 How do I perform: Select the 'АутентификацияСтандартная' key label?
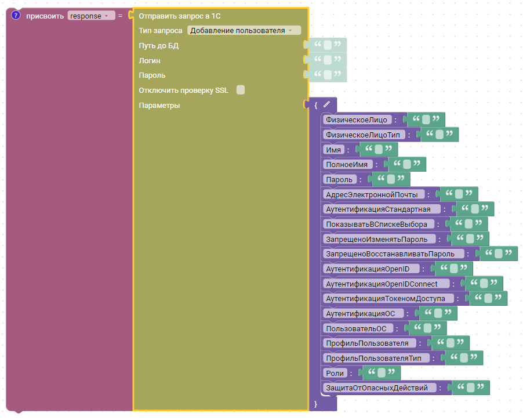click(x=378, y=209)
